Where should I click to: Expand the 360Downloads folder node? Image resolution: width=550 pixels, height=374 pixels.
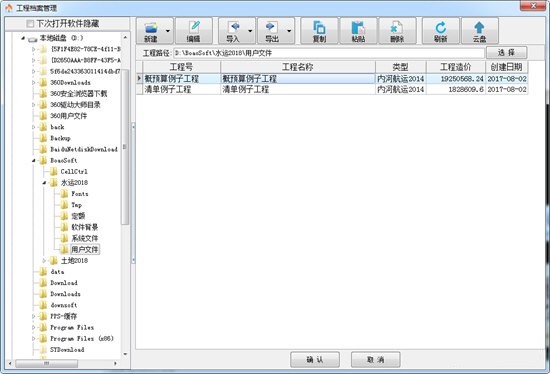(x=34, y=82)
